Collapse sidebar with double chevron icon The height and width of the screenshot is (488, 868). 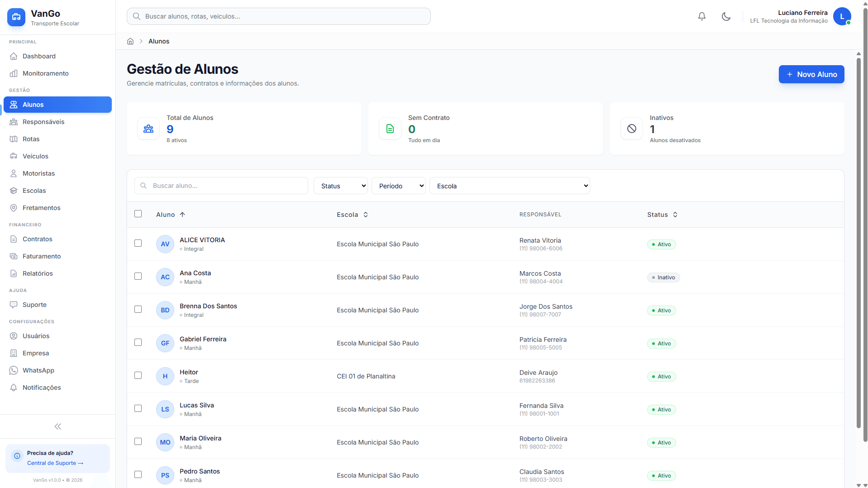57,426
